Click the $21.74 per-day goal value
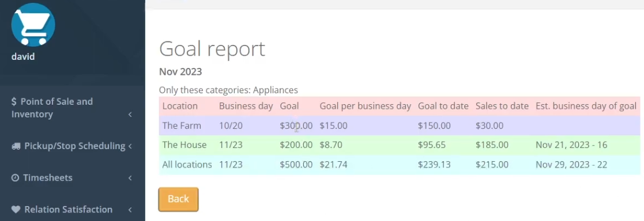 click(333, 165)
